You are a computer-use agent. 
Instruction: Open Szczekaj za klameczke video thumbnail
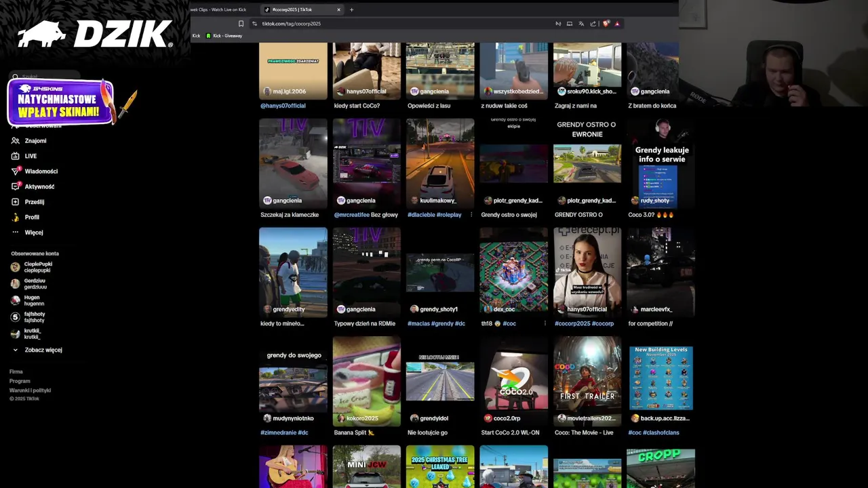293,163
